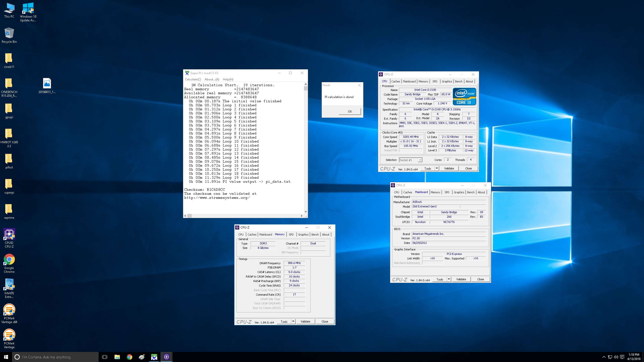Open the wprime folder
The height and width of the screenshot is (362, 644).
coord(9,211)
